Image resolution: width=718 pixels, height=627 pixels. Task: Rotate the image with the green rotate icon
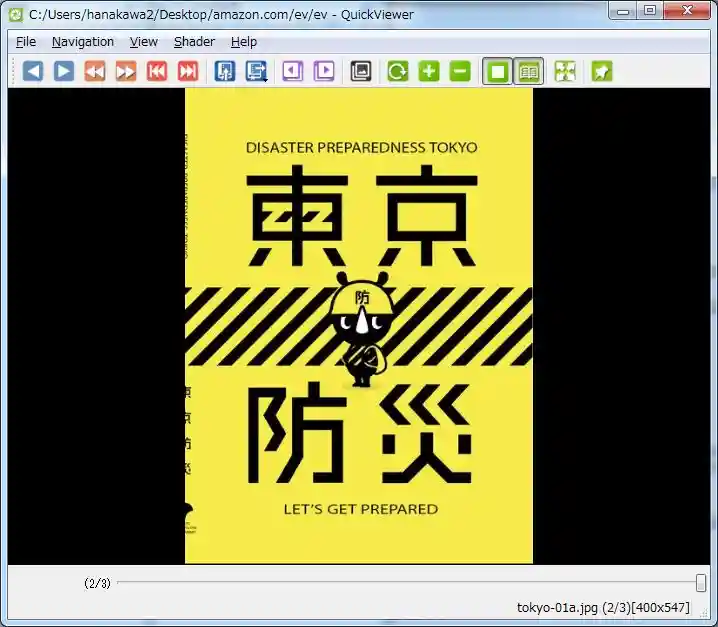tap(397, 71)
